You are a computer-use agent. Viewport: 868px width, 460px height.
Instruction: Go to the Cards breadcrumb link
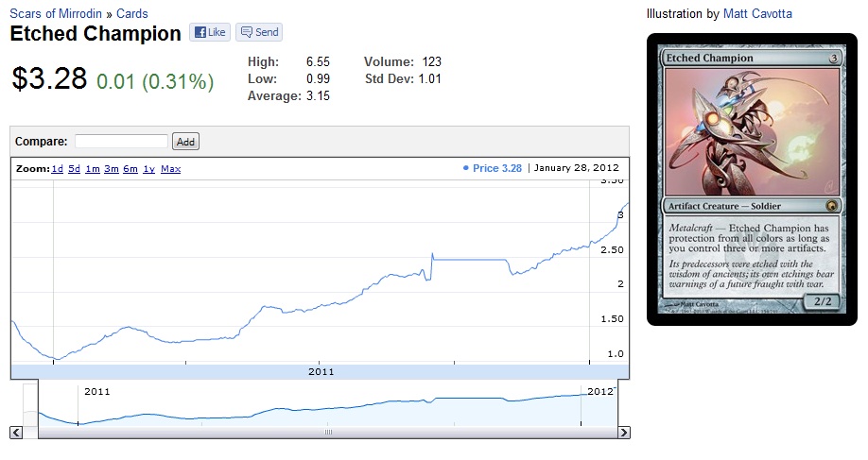131,14
